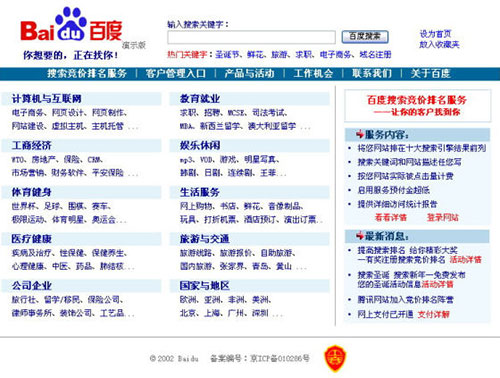Click 活动详情 after 有奖注册搜索竞价排名
The height and width of the screenshot is (378, 500).
point(465,259)
